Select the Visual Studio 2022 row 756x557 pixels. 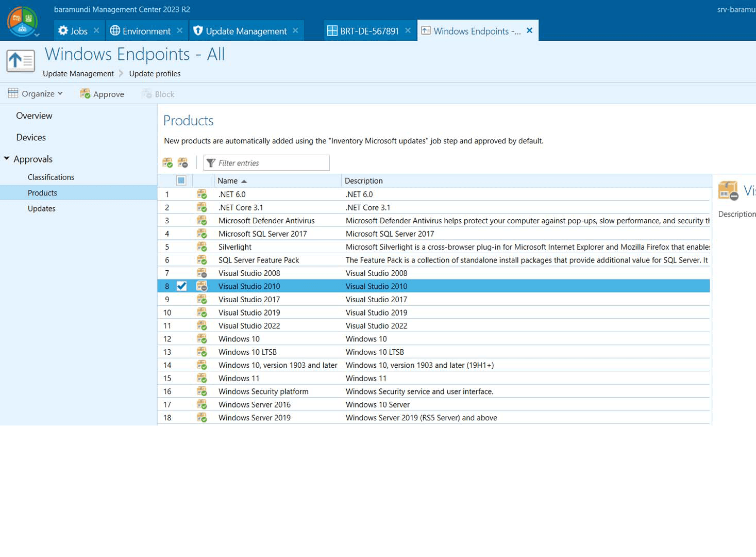[434, 326]
